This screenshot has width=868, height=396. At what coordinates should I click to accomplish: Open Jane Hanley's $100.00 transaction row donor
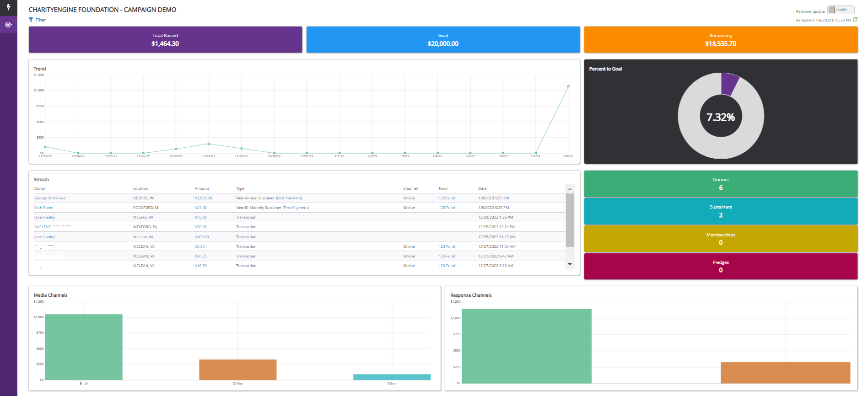tap(44, 237)
